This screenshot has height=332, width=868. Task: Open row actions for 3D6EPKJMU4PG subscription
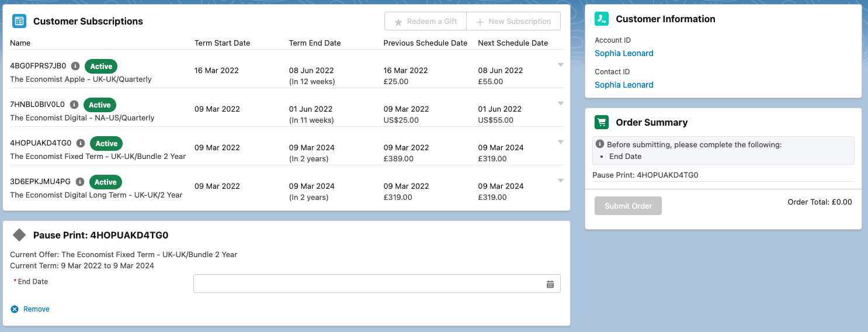tap(561, 181)
